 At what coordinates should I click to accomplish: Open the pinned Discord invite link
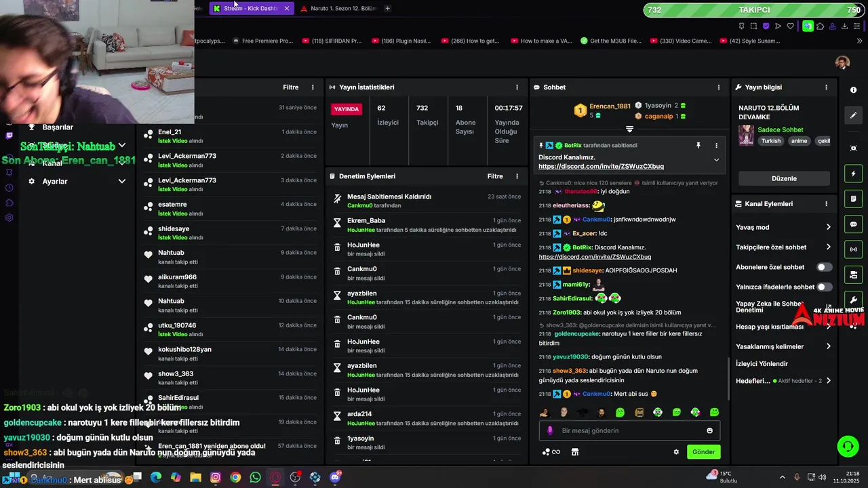(x=601, y=167)
